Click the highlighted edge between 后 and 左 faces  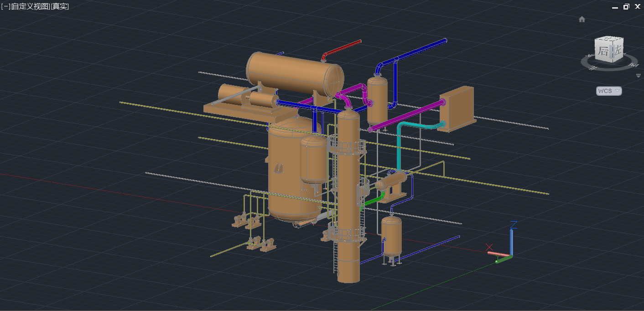click(x=612, y=51)
